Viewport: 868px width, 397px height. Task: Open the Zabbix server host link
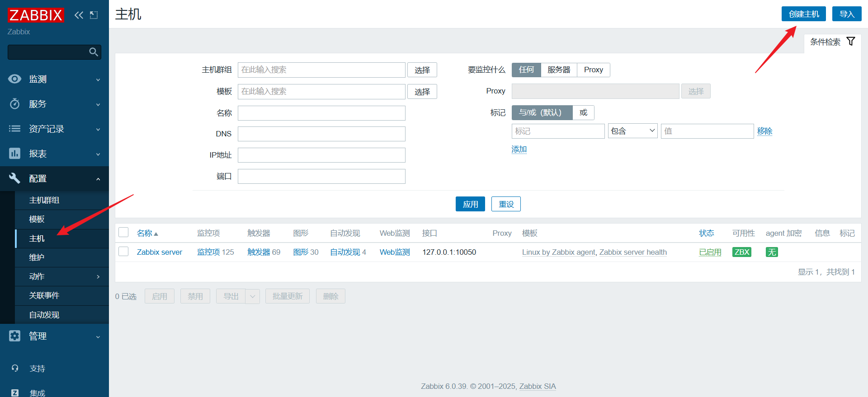(159, 252)
